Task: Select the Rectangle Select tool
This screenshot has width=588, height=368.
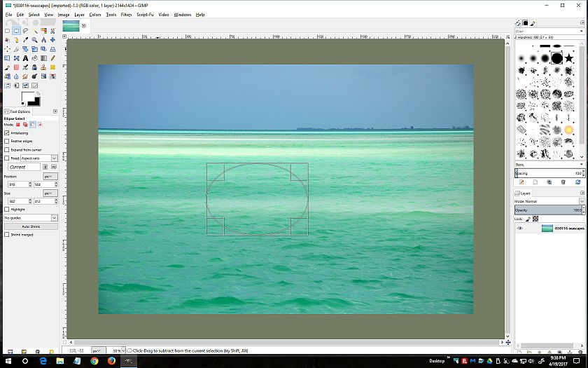Action: pyautogui.click(x=7, y=31)
